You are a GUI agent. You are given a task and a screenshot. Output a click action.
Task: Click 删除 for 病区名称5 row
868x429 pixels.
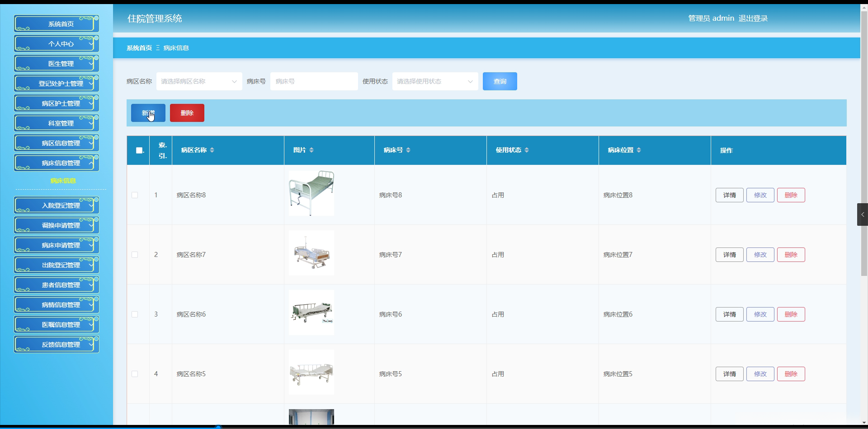[791, 374]
